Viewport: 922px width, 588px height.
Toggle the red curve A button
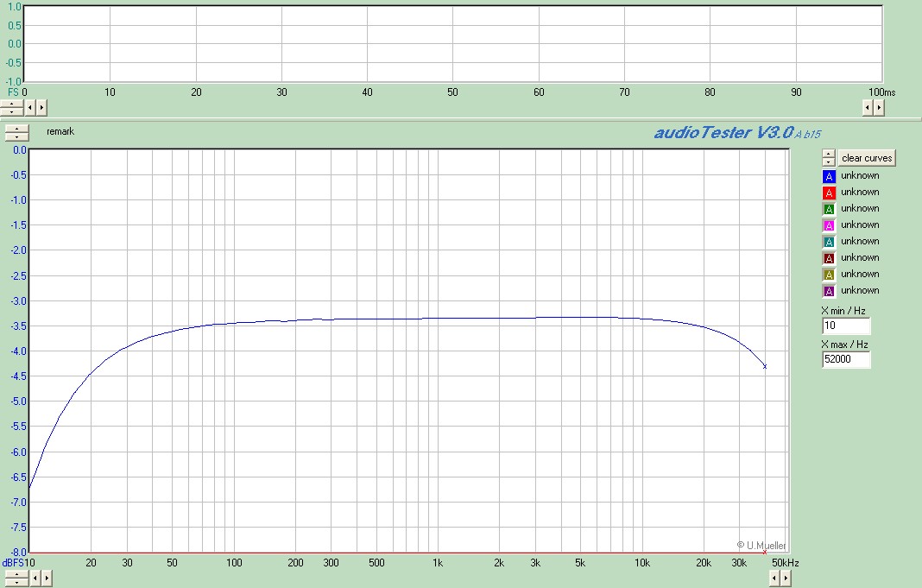[829, 193]
